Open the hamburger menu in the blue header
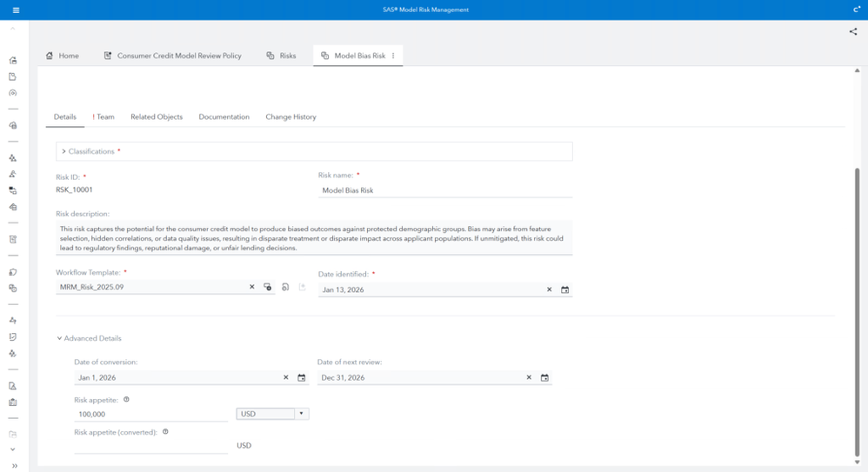Screen dimensions: 868x472 pos(16,10)
